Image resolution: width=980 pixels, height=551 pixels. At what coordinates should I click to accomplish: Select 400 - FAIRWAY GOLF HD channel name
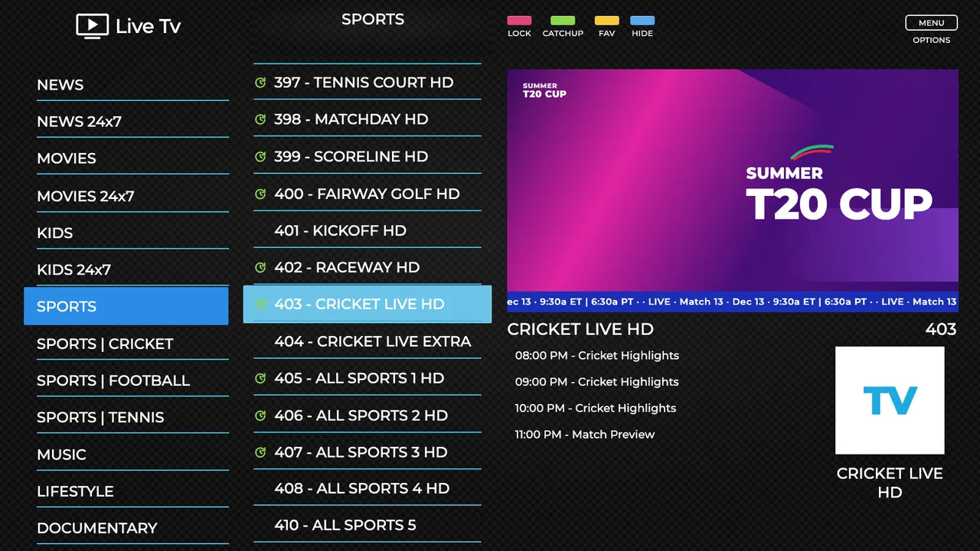367,194
